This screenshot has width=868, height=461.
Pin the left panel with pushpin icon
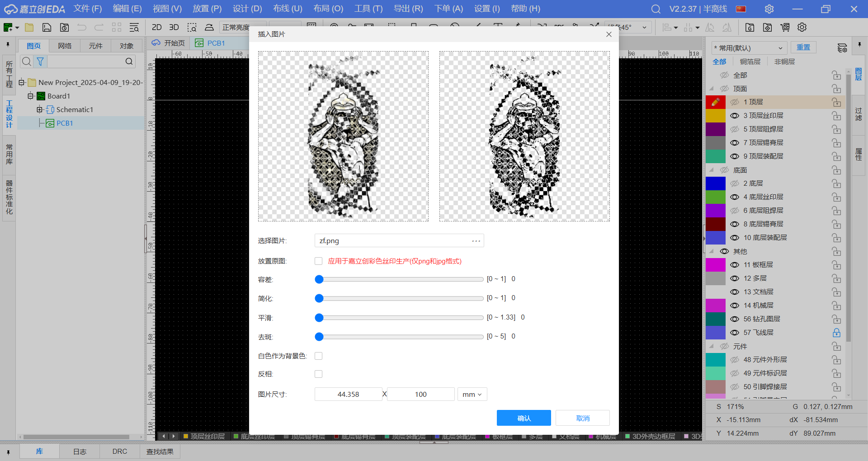(8, 45)
